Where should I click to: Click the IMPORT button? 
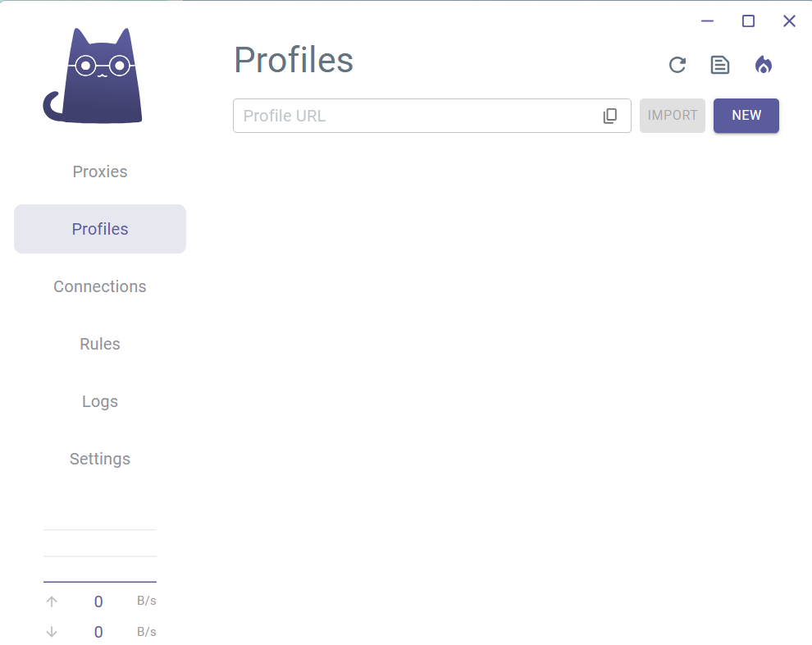(673, 116)
